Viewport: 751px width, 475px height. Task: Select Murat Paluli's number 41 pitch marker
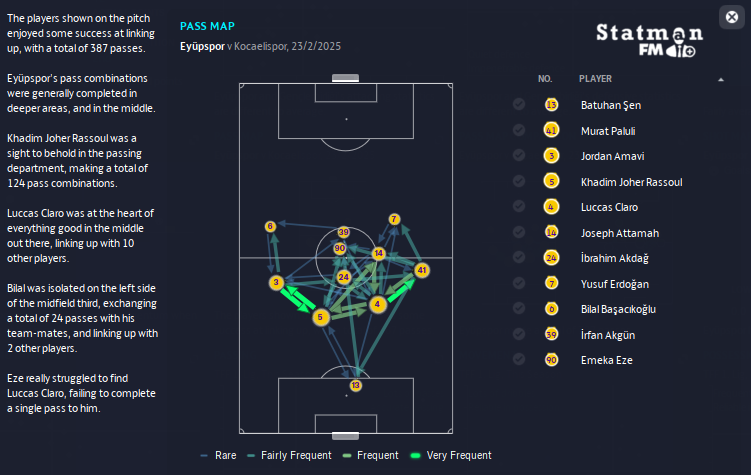(422, 270)
